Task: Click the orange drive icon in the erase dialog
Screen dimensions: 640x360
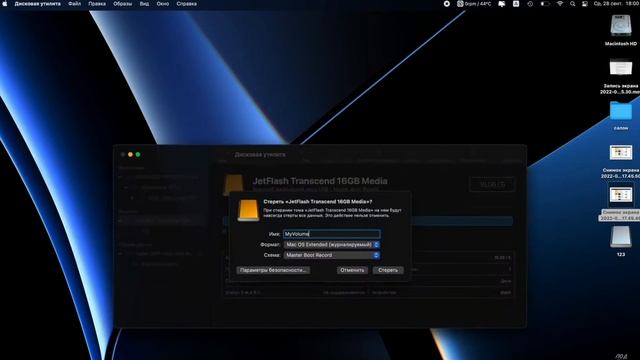Action: (248, 210)
